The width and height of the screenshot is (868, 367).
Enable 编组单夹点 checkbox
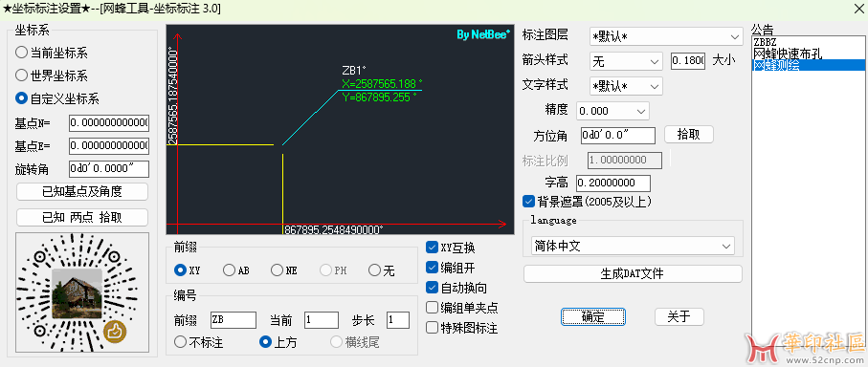462,308
